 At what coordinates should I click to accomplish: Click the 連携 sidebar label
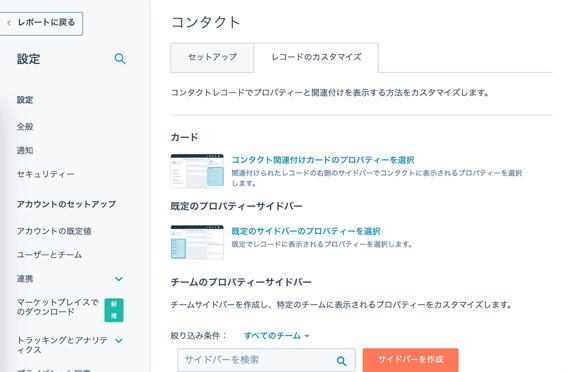point(25,279)
